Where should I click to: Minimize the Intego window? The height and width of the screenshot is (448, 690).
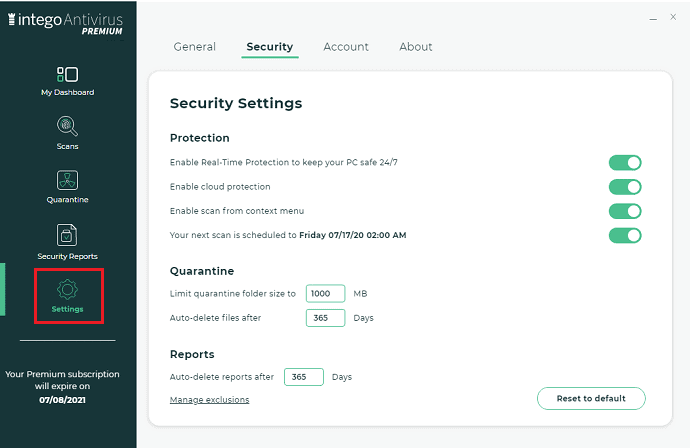[x=653, y=19]
